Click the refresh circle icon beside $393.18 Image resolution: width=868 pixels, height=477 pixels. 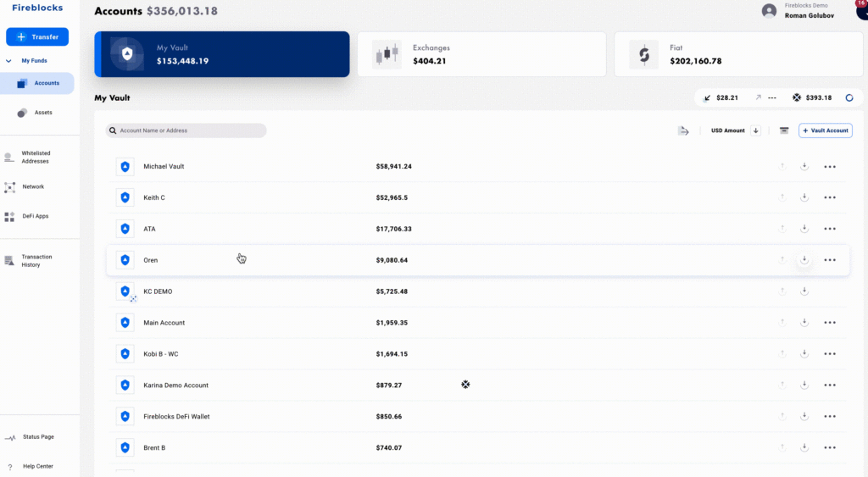pos(849,98)
